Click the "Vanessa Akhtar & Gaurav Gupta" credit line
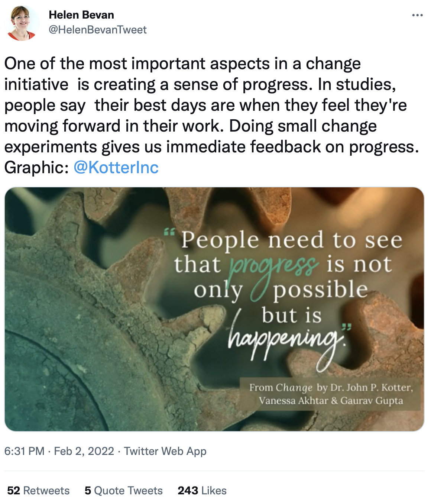Viewport: 431px width, 504px height. point(331,401)
